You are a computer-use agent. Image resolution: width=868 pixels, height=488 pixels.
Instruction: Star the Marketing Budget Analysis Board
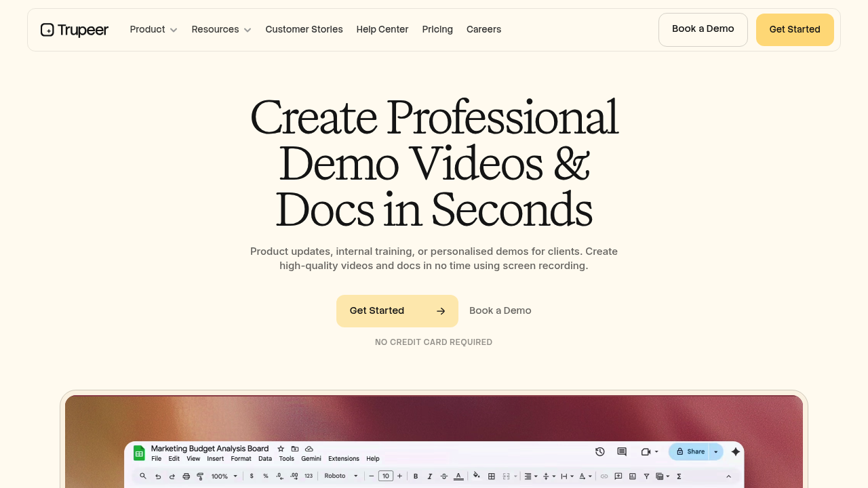(281, 449)
